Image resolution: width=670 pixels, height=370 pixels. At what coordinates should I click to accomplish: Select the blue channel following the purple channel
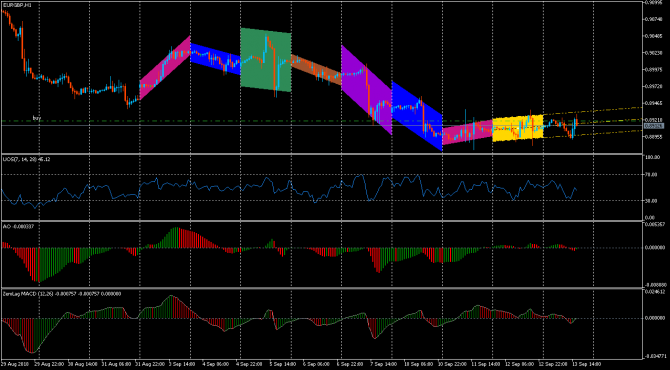[417, 116]
